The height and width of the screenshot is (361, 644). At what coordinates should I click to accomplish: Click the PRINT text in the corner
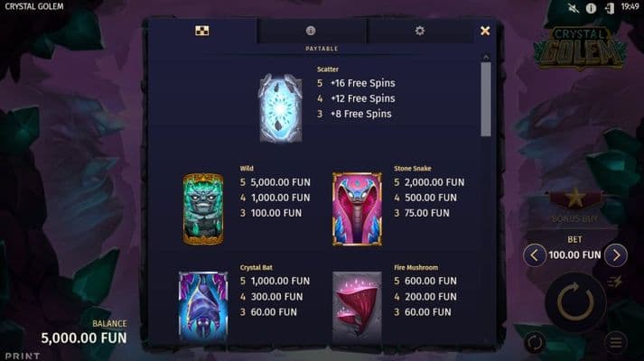coord(23,356)
